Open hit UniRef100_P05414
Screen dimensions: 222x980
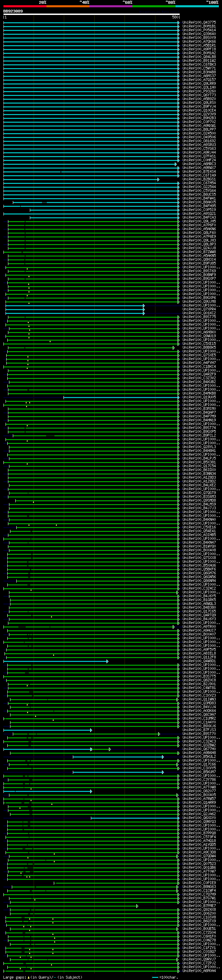pyautogui.click(x=199, y=30)
